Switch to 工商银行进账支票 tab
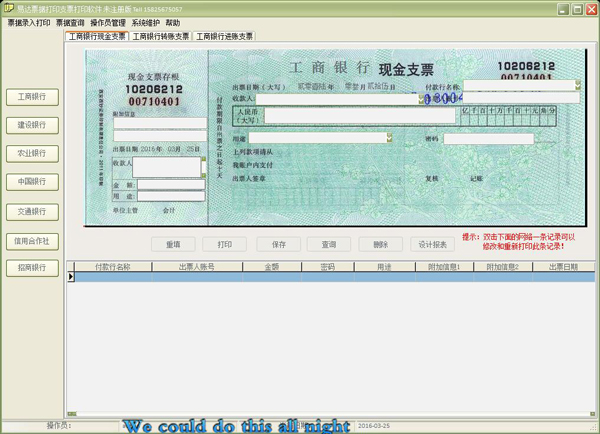This screenshot has height=434, width=600. coord(225,36)
